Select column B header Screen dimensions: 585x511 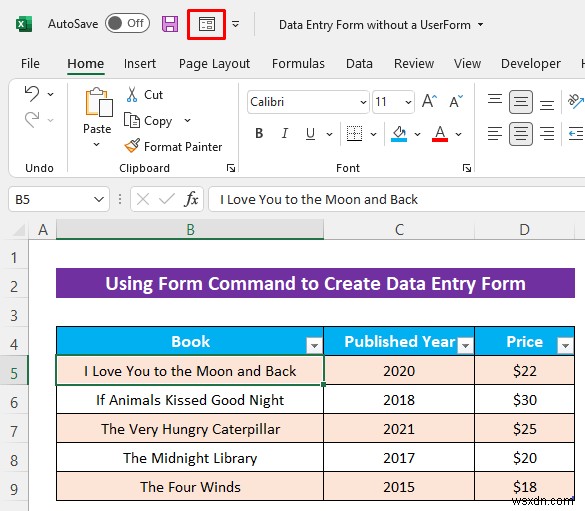190,229
